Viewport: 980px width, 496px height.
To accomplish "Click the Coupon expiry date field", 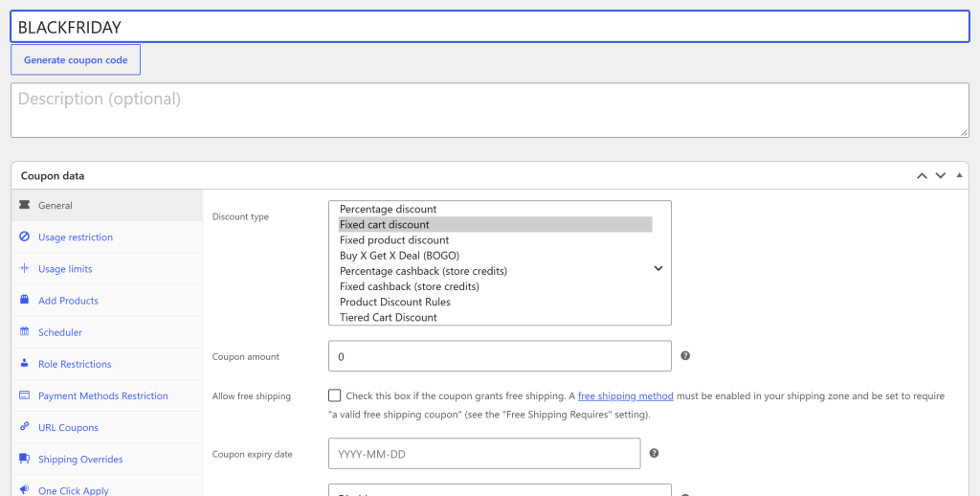I will pyautogui.click(x=484, y=454).
